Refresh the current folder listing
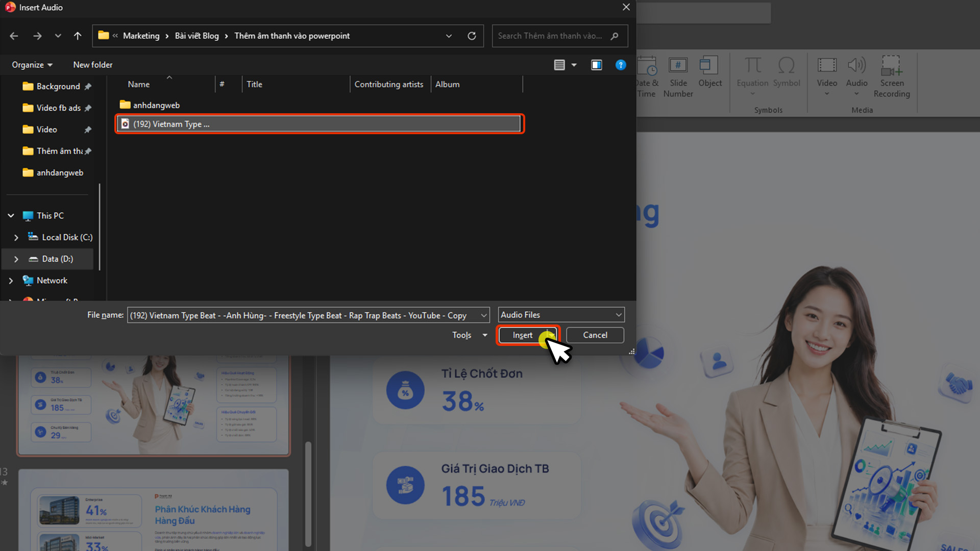 pyautogui.click(x=472, y=36)
